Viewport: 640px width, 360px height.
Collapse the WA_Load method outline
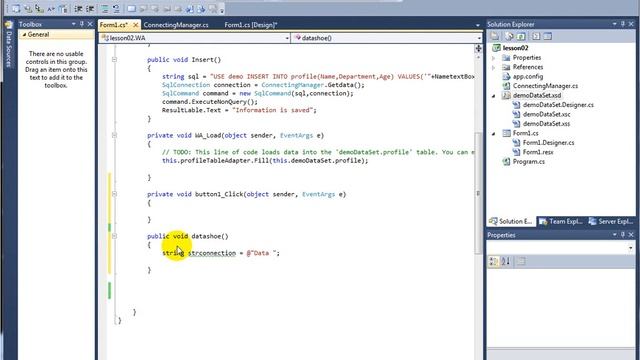(x=114, y=135)
